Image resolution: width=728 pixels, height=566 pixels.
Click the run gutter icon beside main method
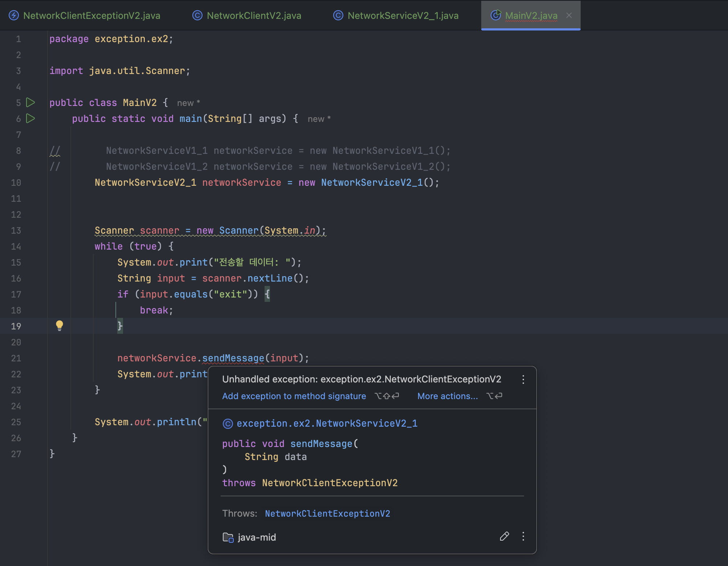(x=30, y=119)
